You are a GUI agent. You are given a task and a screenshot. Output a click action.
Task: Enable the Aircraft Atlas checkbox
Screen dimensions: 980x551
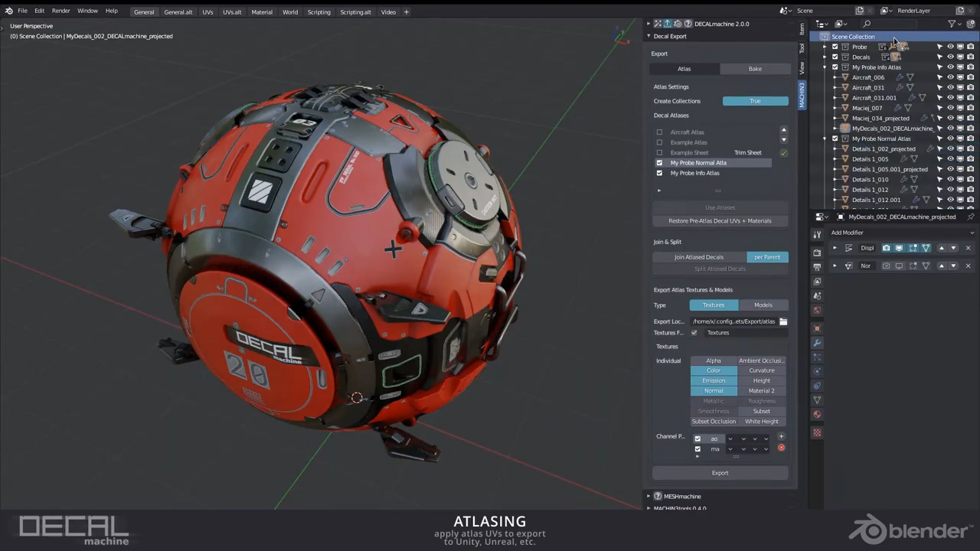(x=659, y=132)
